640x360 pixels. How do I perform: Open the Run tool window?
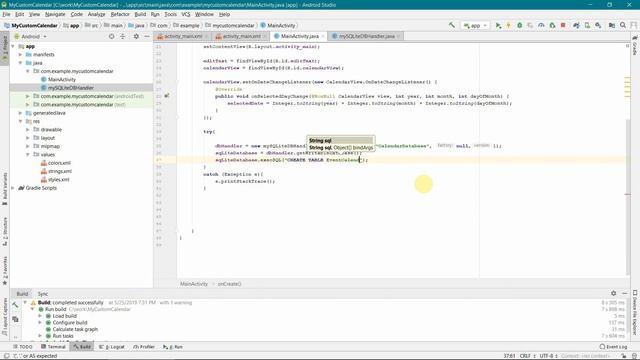point(173,347)
